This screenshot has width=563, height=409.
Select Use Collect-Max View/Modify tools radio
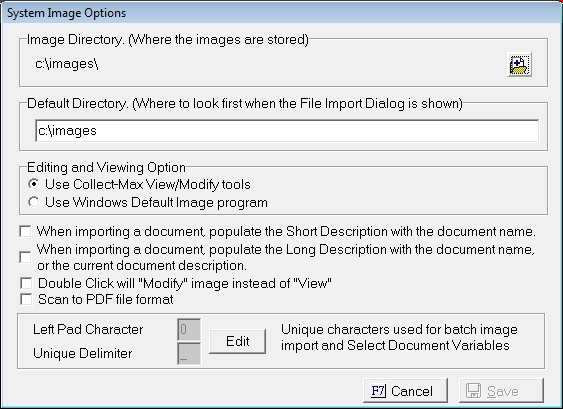(33, 184)
